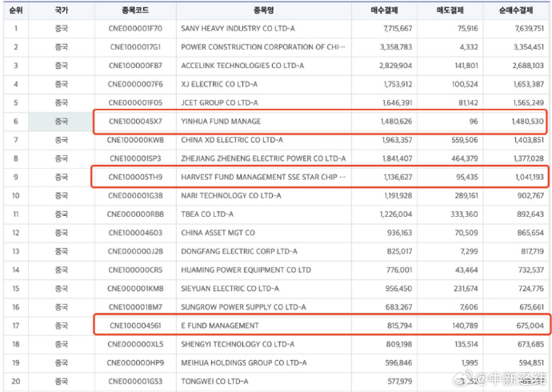
Task: Click the highlighted rank 6 cell
Action: coord(14,122)
